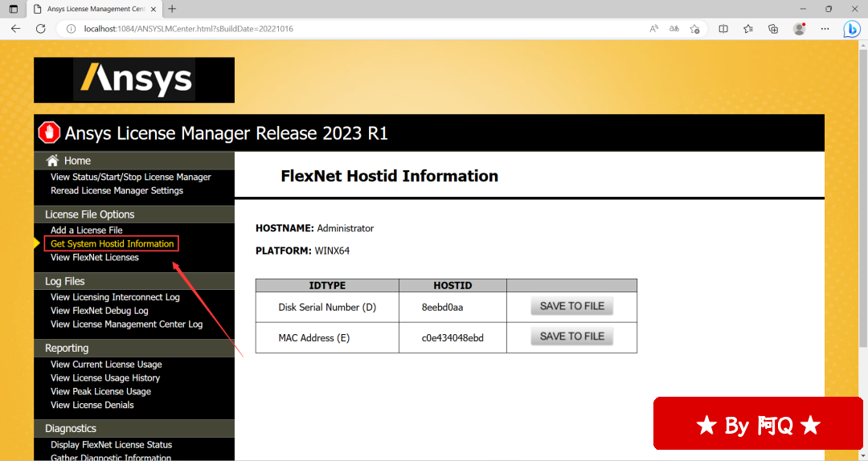Click the License File Options section header
The image size is (868, 461).
tap(134, 214)
